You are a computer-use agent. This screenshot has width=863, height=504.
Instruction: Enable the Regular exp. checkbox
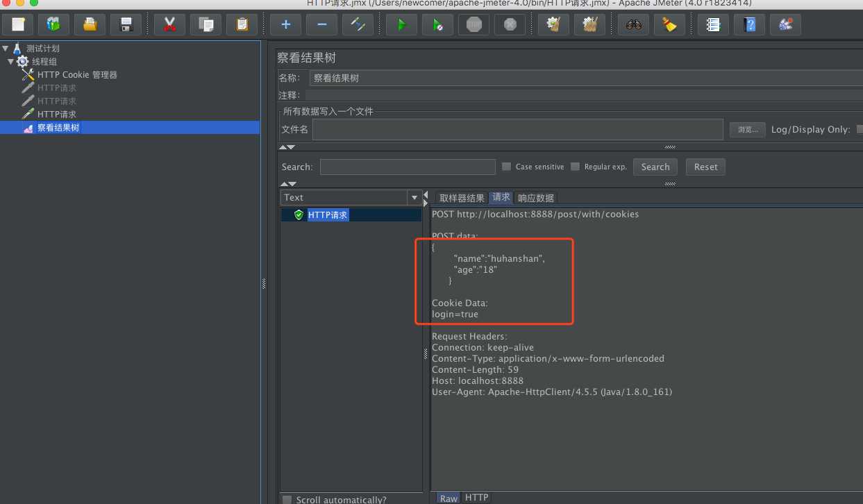point(575,167)
